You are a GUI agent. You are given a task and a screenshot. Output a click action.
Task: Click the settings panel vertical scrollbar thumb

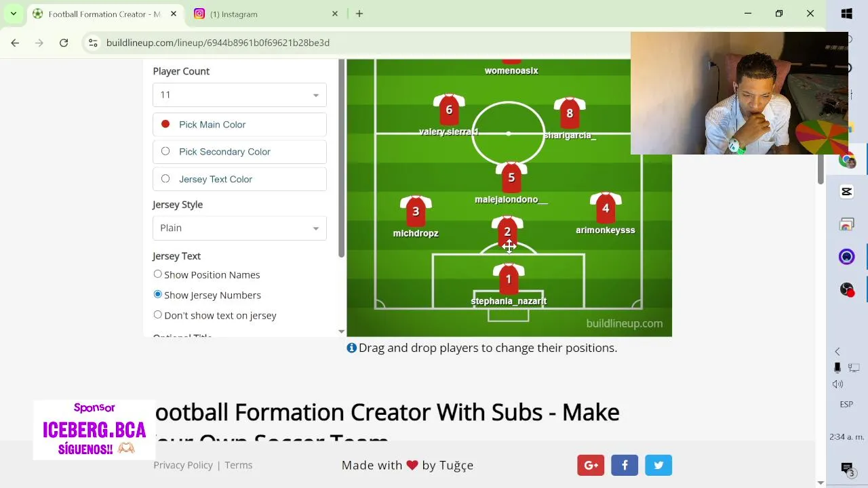pos(341,158)
